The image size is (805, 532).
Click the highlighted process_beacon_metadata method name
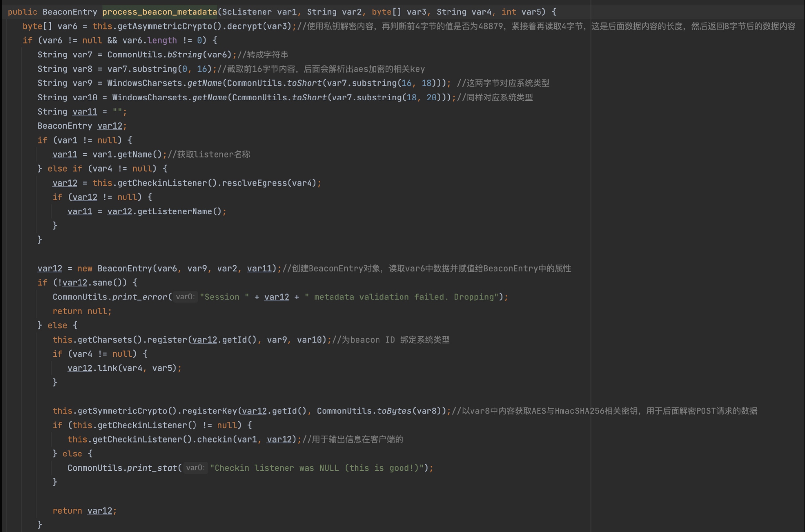point(159,12)
